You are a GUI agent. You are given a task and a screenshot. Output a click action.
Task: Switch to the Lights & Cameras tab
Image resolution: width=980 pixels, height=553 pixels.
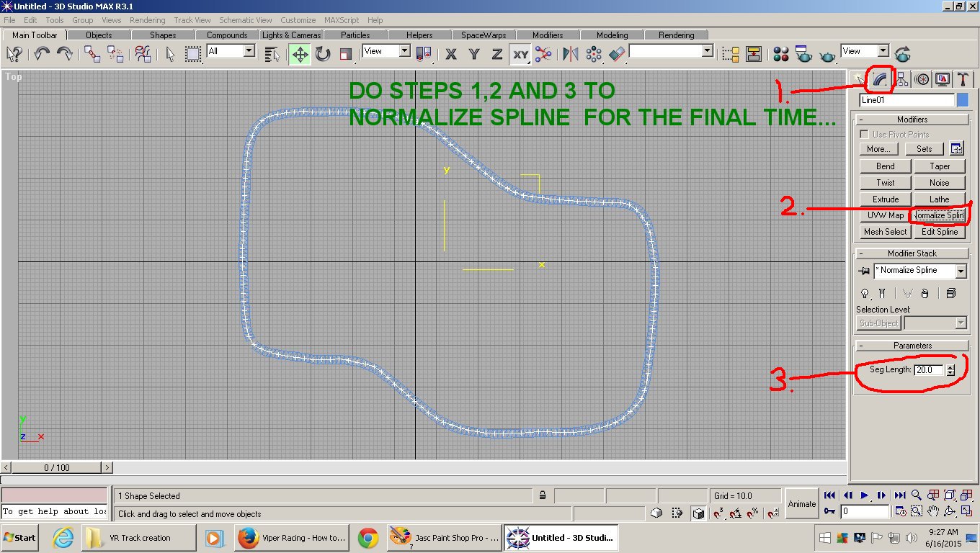[291, 35]
